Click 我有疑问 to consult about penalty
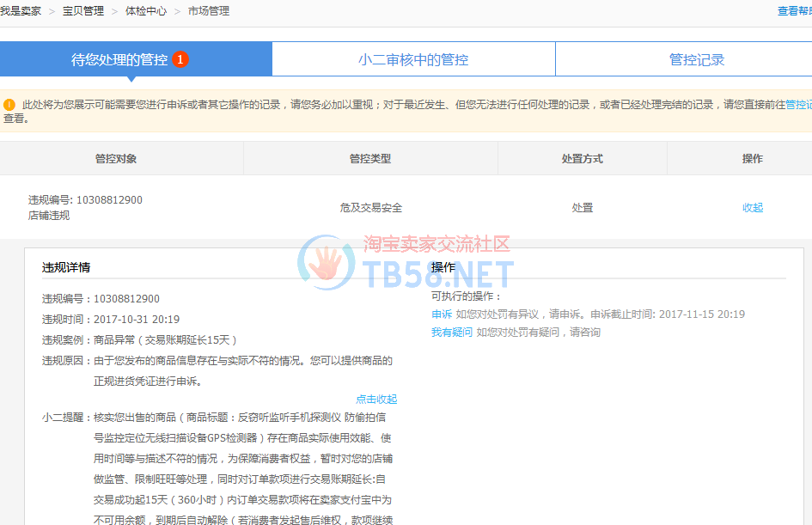812x525 pixels. pos(452,333)
